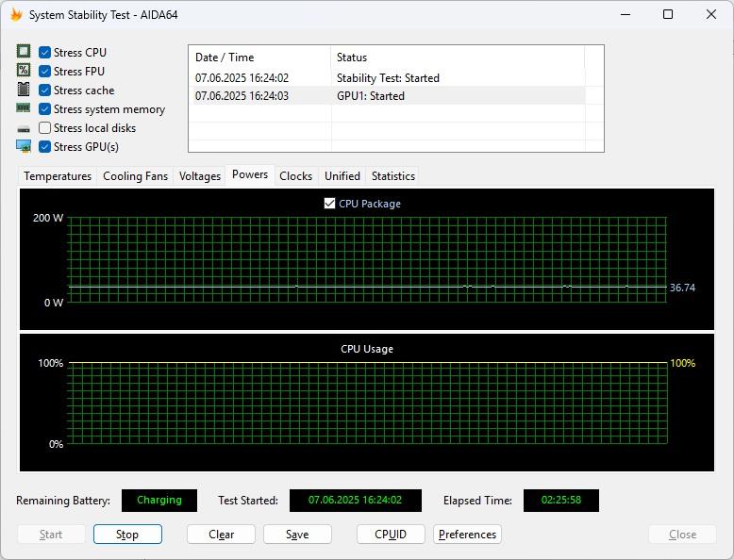Screen dimensions: 734x560
Task: Stop the stability test
Action: (127, 535)
